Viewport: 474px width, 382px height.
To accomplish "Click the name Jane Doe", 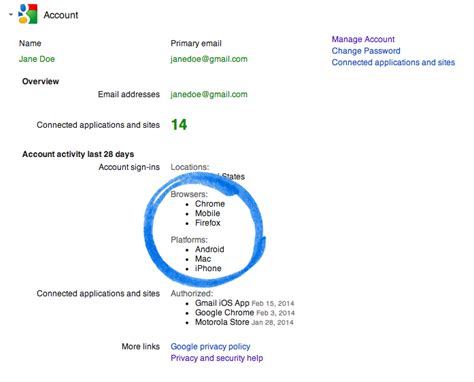I will click(37, 59).
